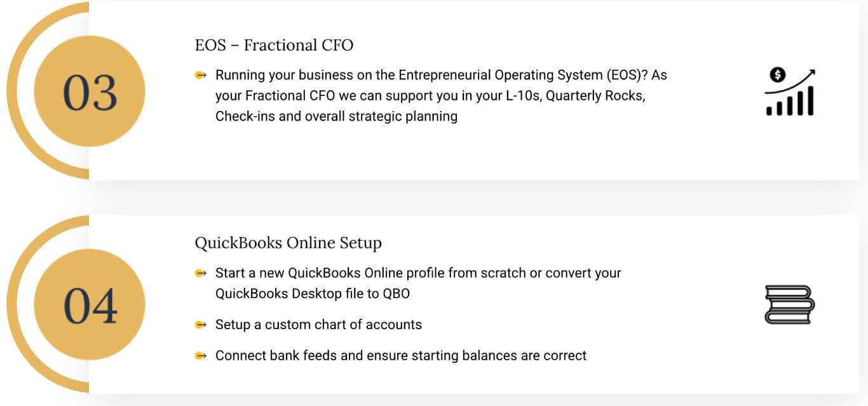This screenshot has width=868, height=406.
Task: Click the Check-ins and overall strategic planning line
Action: point(336,117)
